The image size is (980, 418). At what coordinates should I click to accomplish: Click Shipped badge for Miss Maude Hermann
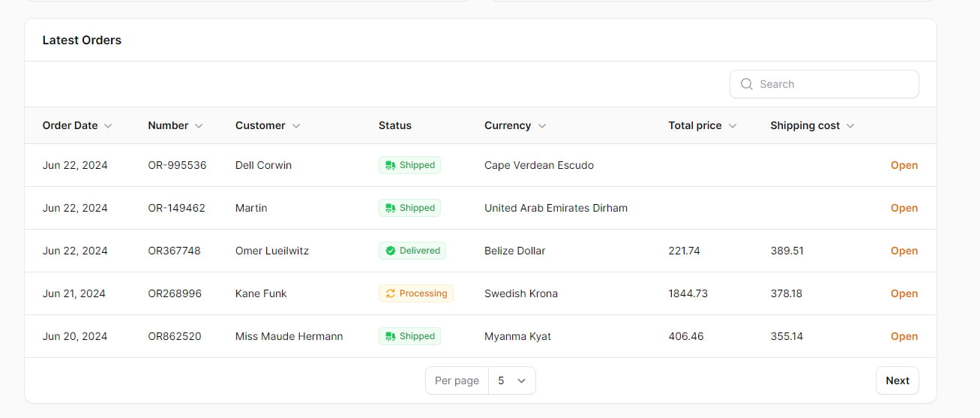click(x=409, y=336)
